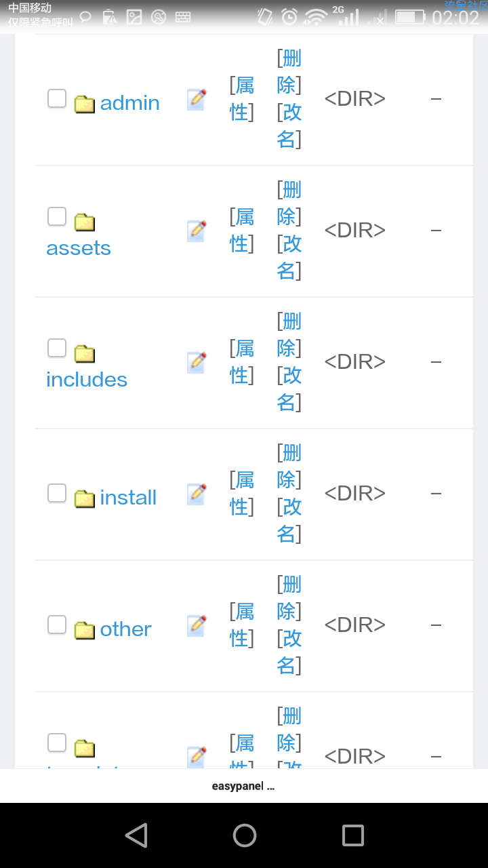
Task: Click the edit pencil icon for assets
Action: 197,231
